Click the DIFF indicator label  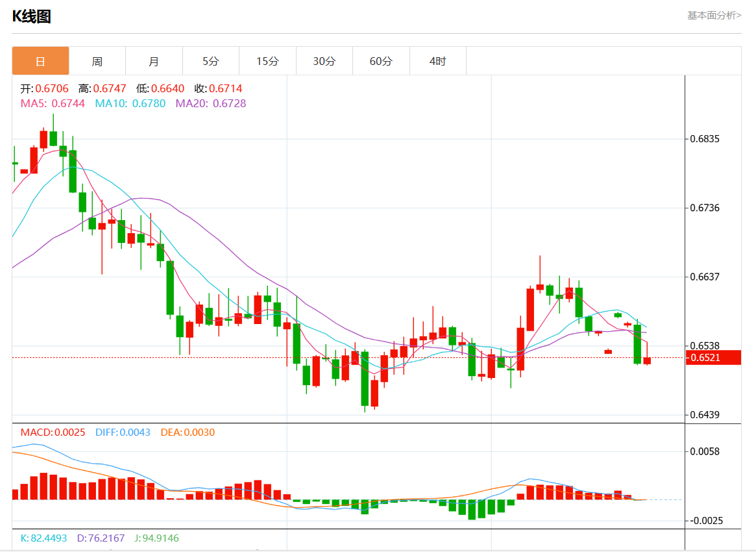pos(123,433)
